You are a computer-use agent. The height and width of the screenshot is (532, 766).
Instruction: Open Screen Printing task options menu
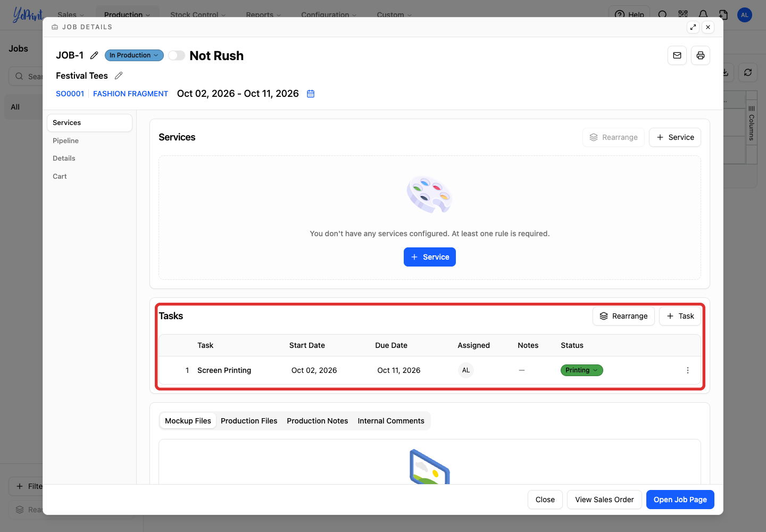point(688,370)
